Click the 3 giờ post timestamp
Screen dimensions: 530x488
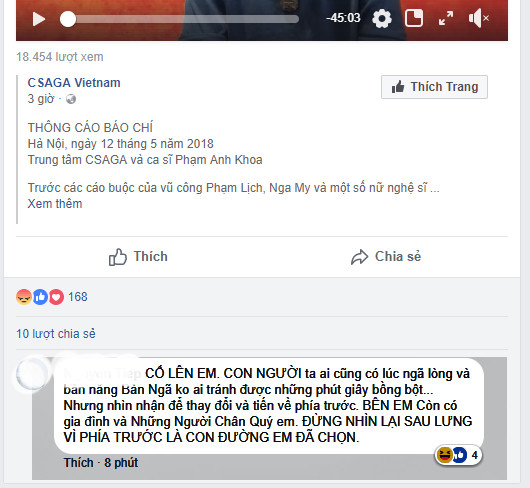(x=41, y=99)
